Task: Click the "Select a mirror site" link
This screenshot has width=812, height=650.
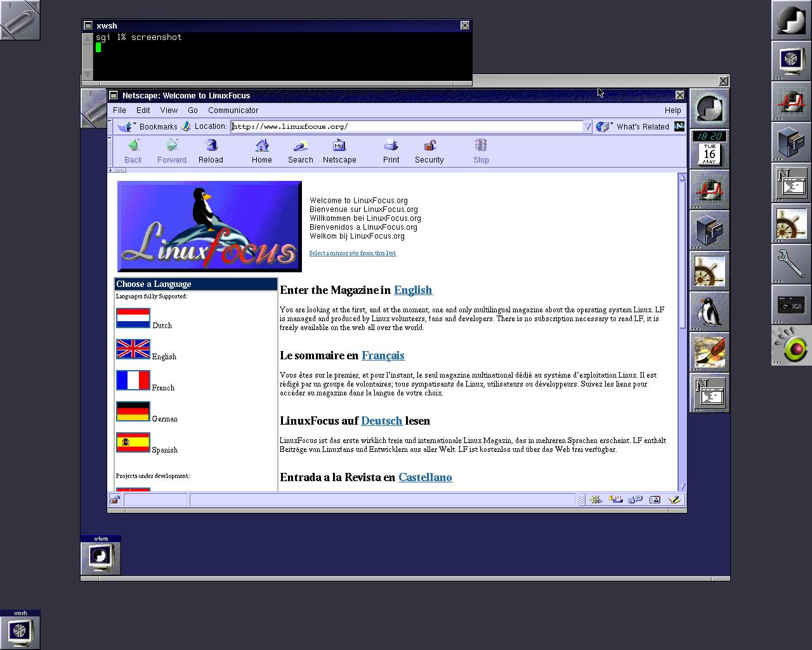Action: pos(352,253)
